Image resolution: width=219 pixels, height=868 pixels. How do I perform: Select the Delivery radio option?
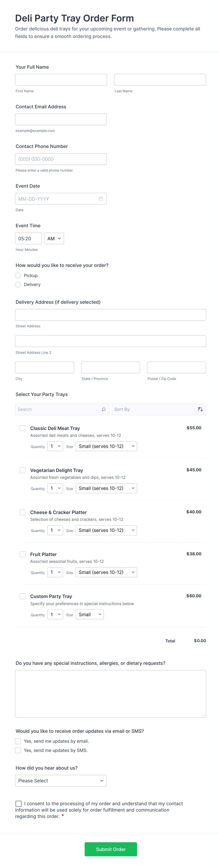coord(18,285)
